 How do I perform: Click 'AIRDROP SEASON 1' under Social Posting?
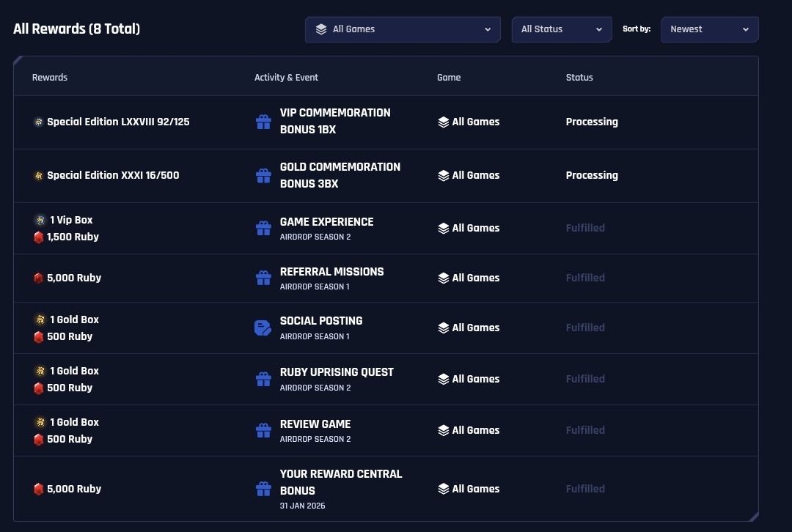[x=315, y=336]
